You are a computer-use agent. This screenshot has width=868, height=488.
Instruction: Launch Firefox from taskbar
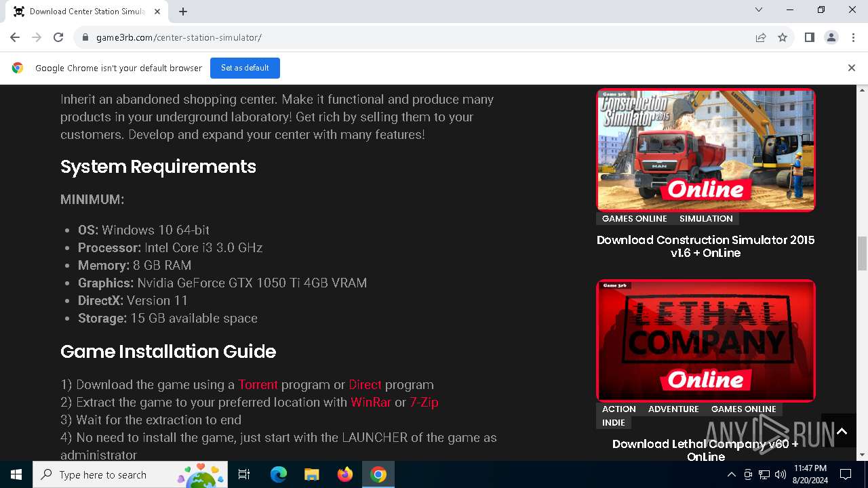(344, 474)
